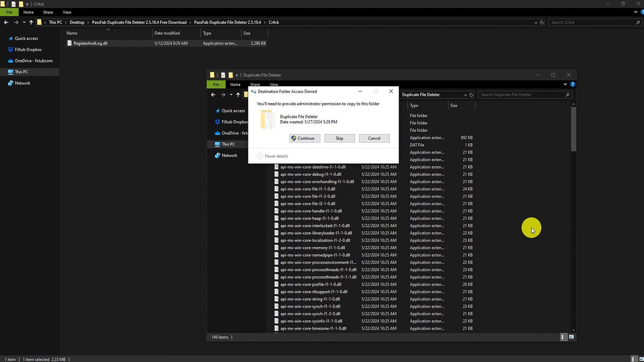The height and width of the screenshot is (362, 644).
Task: Sort by Size in Duplicate File Deleter window
Action: [x=461, y=106]
